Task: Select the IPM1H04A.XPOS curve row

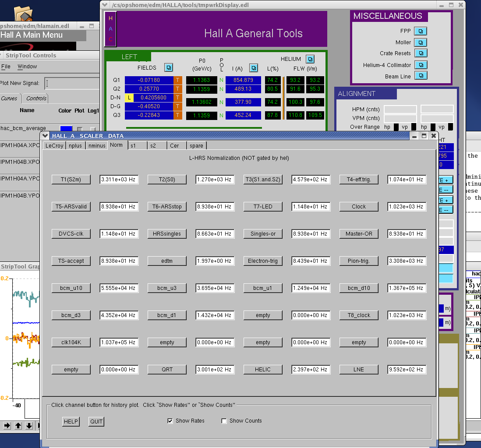Action: pos(20,145)
